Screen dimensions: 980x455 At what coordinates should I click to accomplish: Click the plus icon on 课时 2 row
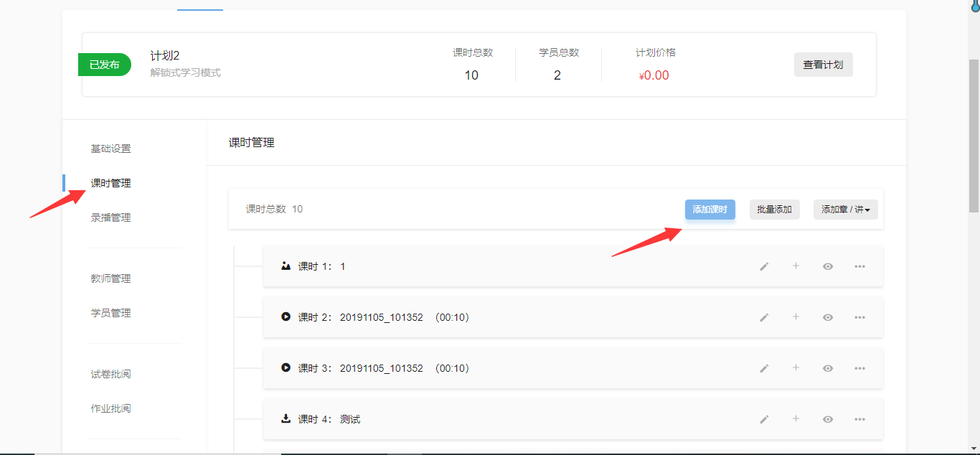coord(796,317)
